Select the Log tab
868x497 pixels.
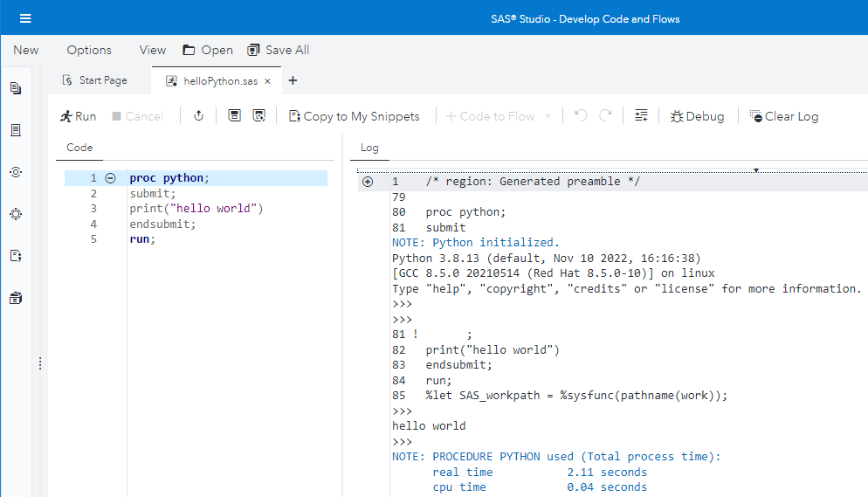coord(369,148)
